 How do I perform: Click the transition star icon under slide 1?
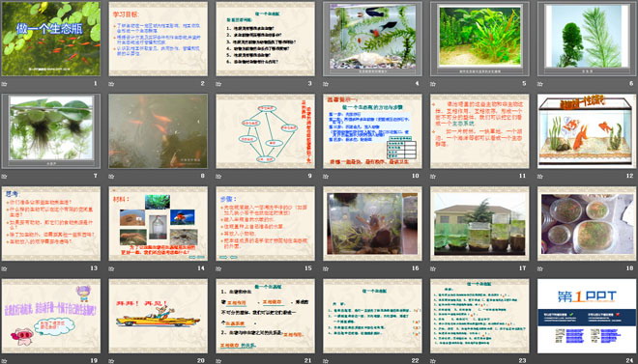[x=4, y=84]
